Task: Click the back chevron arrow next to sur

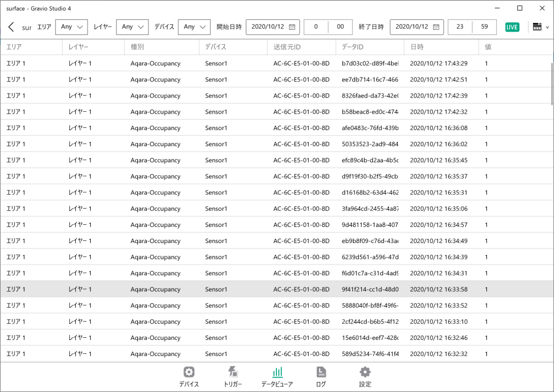Action: (x=11, y=27)
